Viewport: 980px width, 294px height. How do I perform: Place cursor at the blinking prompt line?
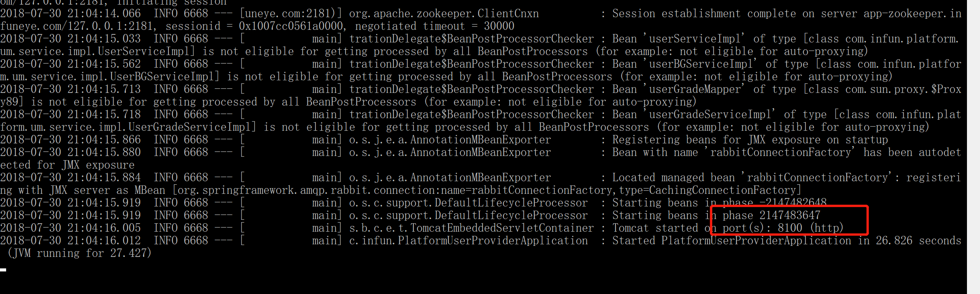pyautogui.click(x=3, y=270)
